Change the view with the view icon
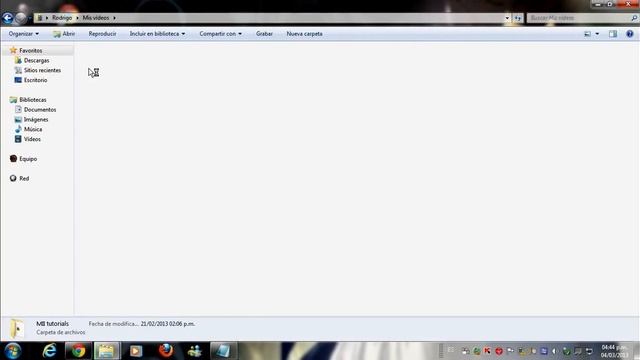Viewport: 640px width, 360px height. pos(587,34)
